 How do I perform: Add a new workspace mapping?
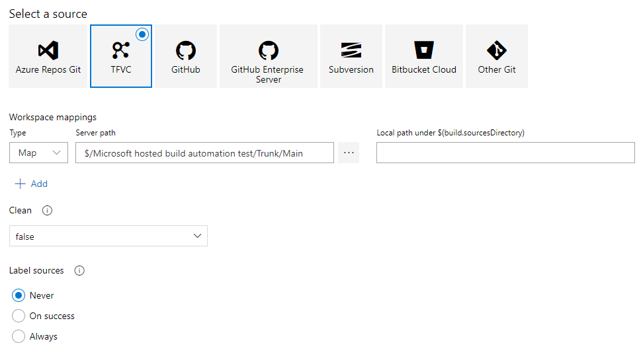tap(31, 184)
